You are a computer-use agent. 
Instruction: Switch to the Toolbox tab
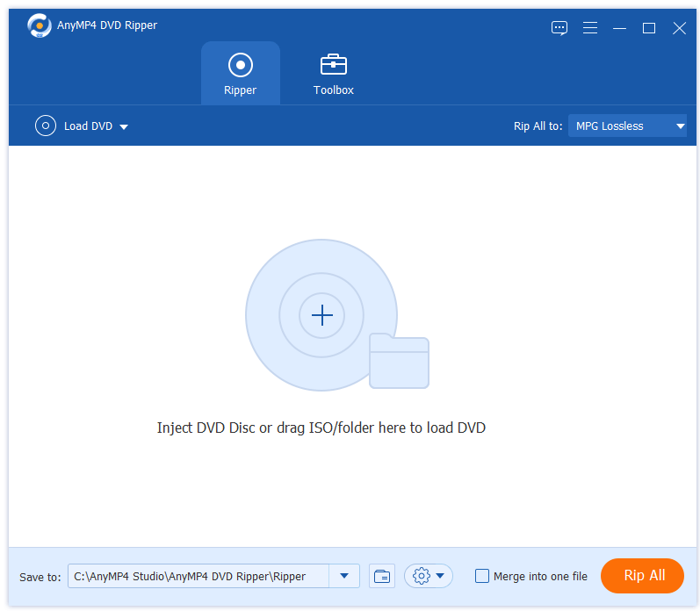[x=334, y=74]
